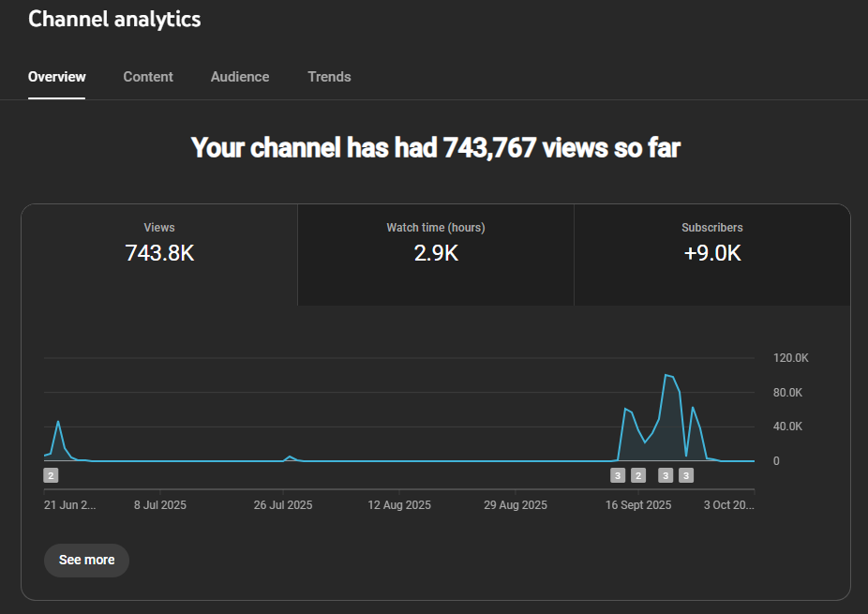The width and height of the screenshot is (868, 614).
Task: Click the highest peak on the views chart
Action: pyautogui.click(x=666, y=375)
